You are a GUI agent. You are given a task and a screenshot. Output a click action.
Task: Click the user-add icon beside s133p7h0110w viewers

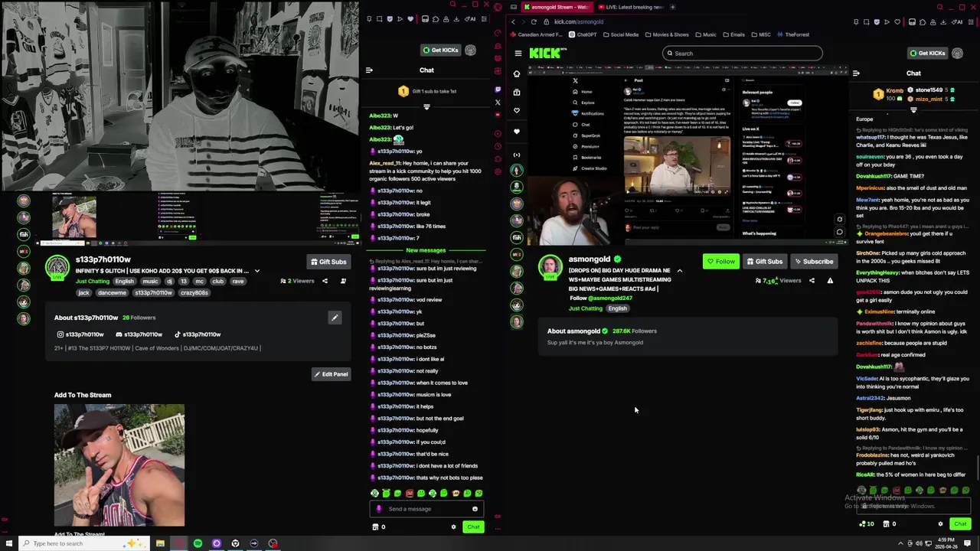click(x=343, y=281)
